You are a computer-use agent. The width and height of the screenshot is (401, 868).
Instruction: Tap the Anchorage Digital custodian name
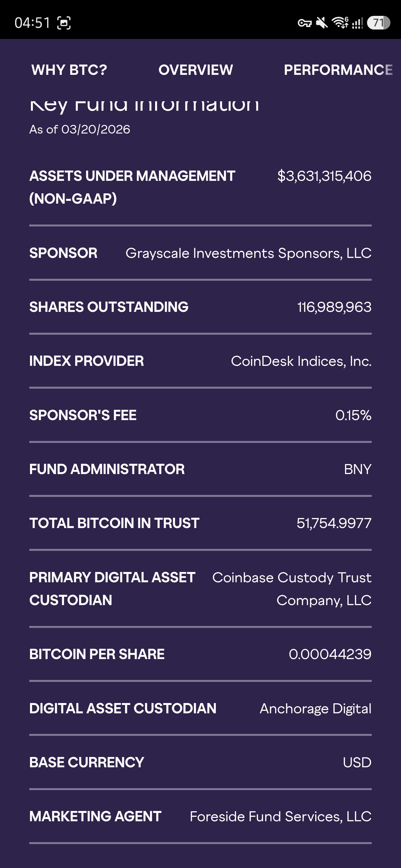315,709
